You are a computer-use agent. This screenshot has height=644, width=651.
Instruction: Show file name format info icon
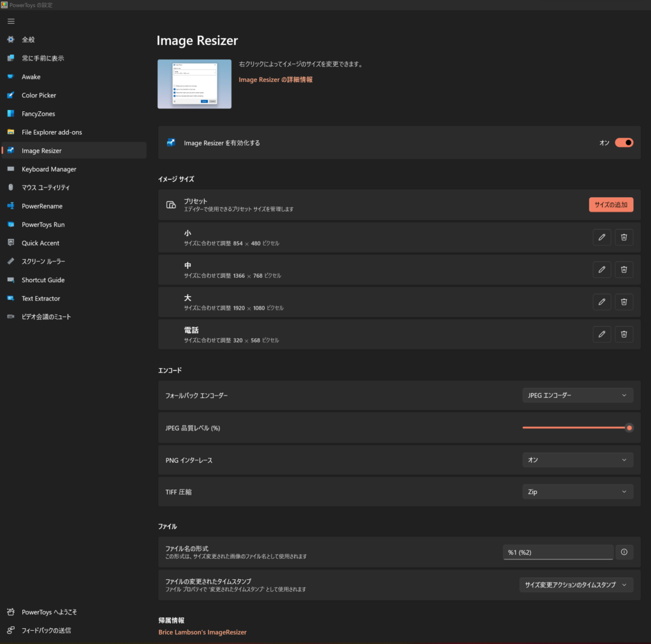click(624, 552)
